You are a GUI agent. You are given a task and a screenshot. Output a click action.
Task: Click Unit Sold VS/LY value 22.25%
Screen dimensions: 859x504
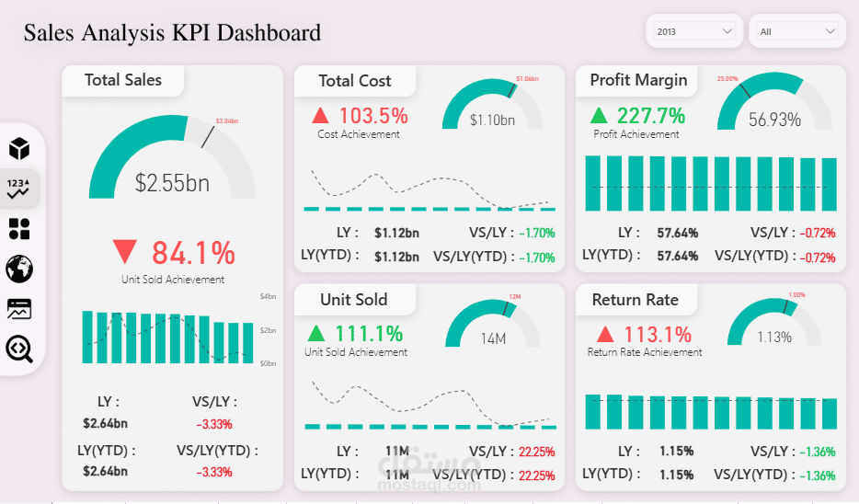coord(537,452)
